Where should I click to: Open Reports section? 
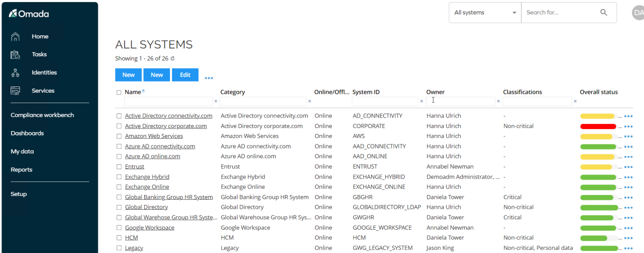tap(21, 170)
